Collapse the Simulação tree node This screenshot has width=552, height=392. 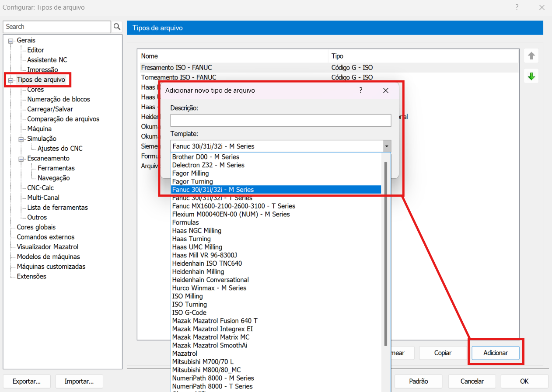[x=21, y=139]
